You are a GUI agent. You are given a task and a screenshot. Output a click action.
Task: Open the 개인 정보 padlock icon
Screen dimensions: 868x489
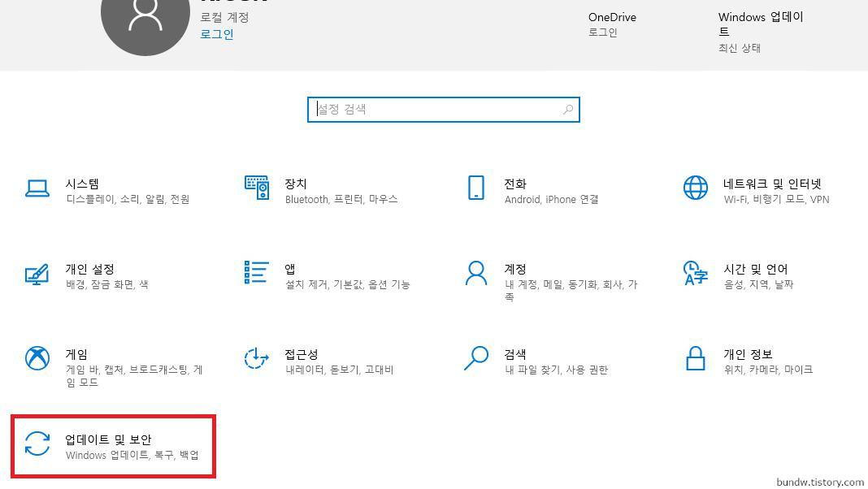point(696,358)
